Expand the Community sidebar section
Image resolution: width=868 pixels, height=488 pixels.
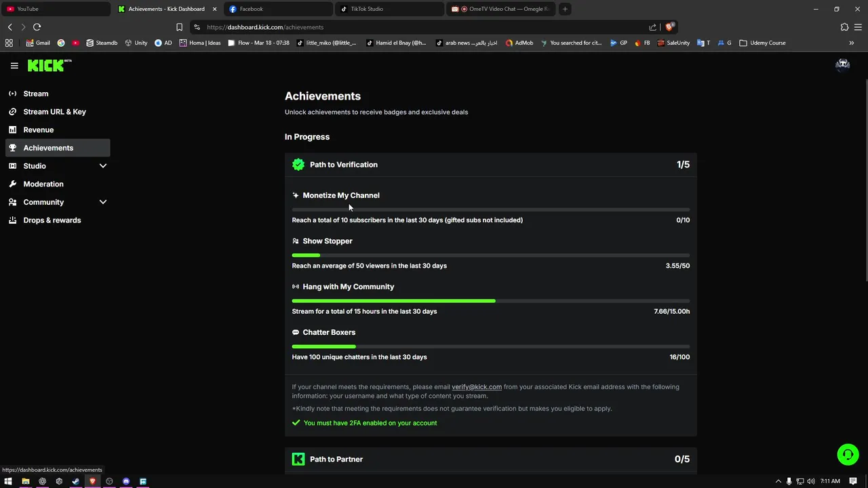point(103,202)
